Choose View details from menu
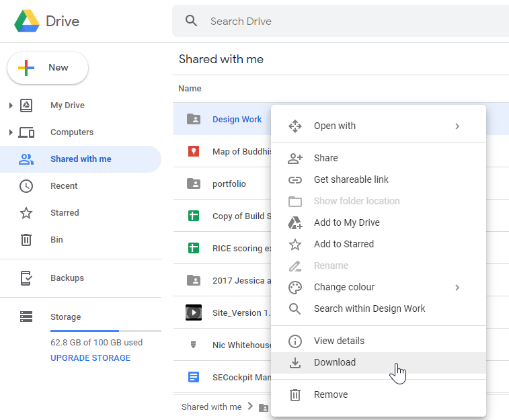 [x=378, y=341]
